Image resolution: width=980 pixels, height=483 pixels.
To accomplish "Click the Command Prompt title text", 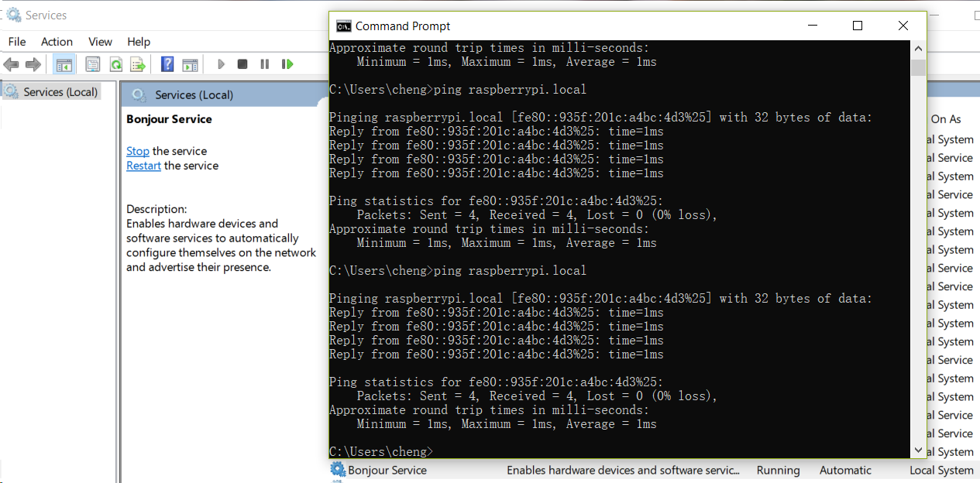I will [403, 26].
